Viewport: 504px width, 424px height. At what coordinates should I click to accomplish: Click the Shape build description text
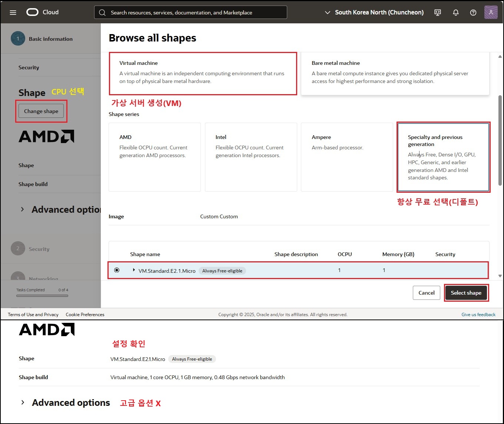point(198,377)
